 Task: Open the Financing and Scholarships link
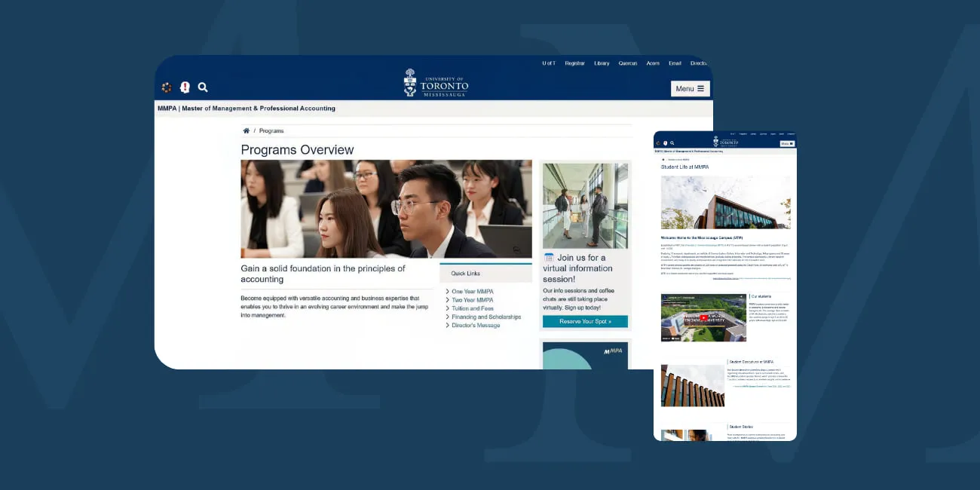485,317
